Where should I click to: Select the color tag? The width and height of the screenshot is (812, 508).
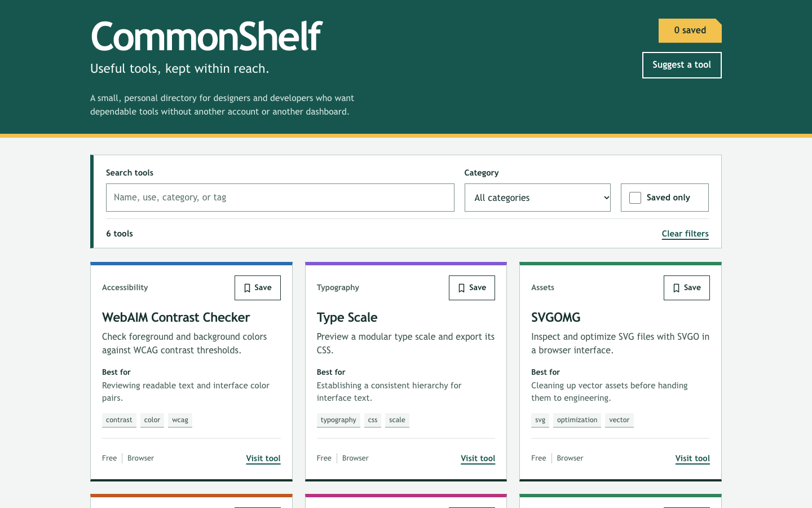(152, 420)
